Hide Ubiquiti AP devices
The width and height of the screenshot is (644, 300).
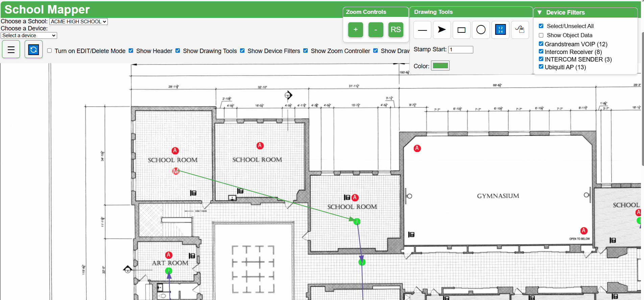pos(541,67)
